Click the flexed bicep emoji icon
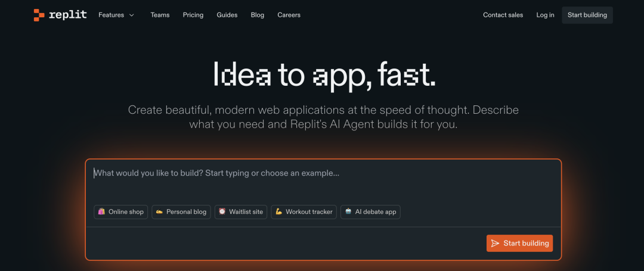 279,211
